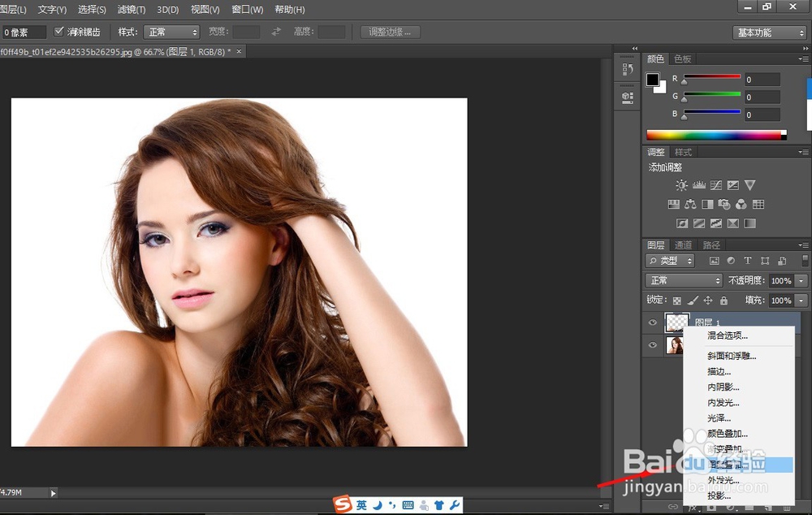Click the 调整边缘... button

point(390,32)
